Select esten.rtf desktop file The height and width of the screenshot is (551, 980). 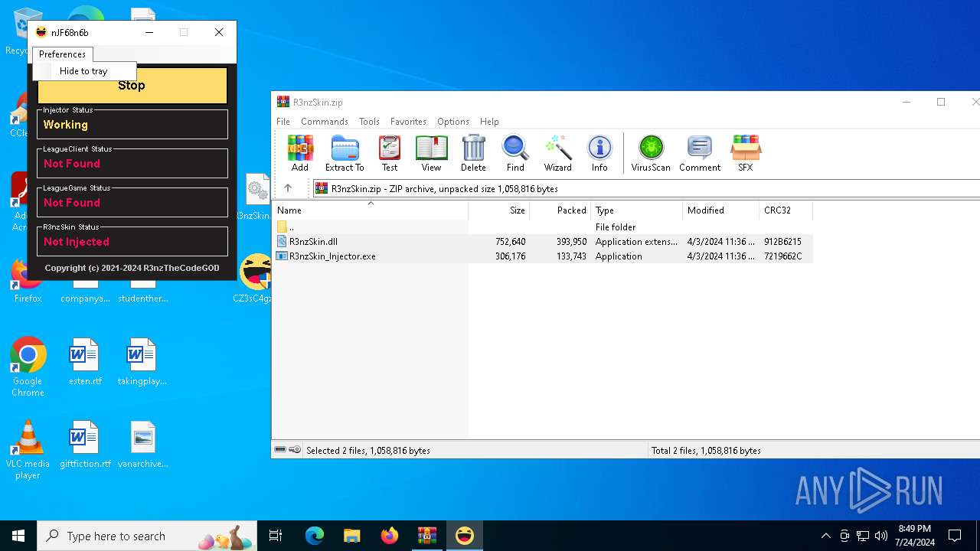pos(85,362)
